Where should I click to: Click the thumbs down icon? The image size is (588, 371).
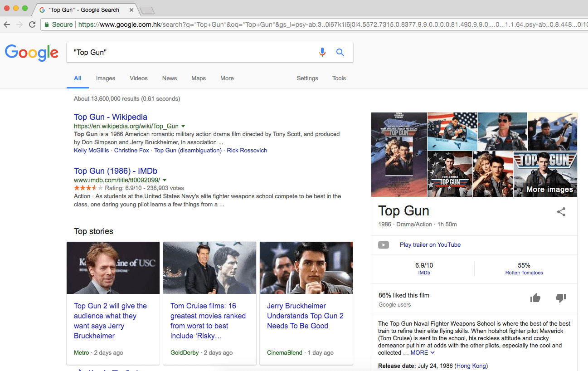[561, 298]
